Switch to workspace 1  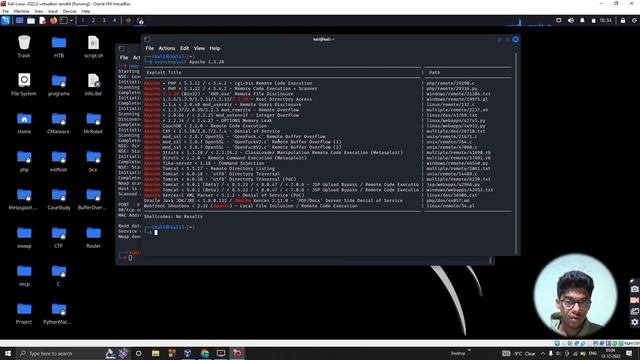point(82,20)
